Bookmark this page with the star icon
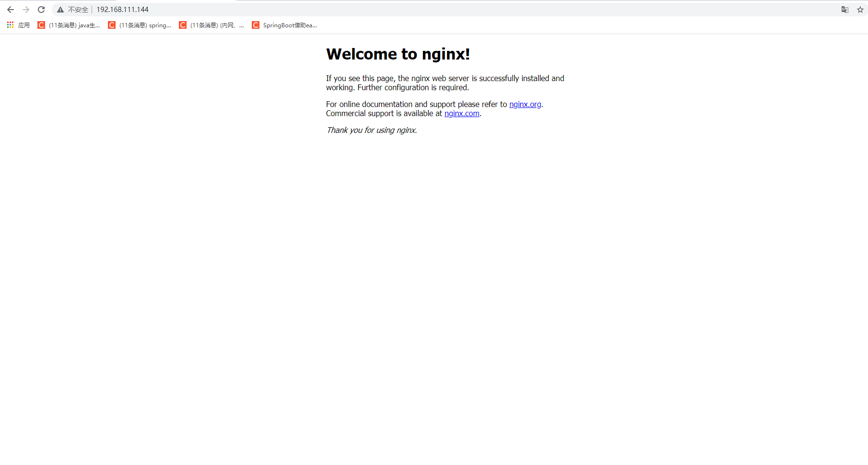The width and height of the screenshot is (868, 465). tap(860, 10)
